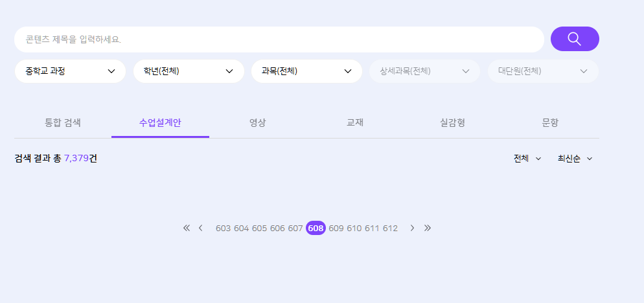Open the 대단원(전체) unit dropdown

tap(543, 71)
